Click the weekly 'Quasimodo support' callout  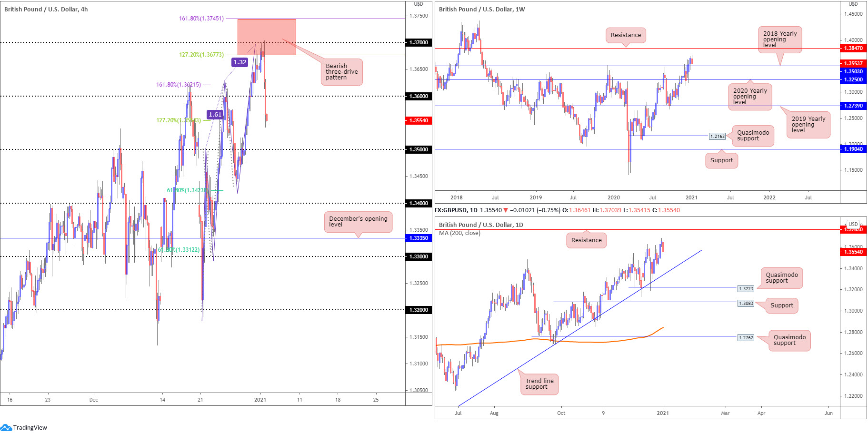[753, 136]
